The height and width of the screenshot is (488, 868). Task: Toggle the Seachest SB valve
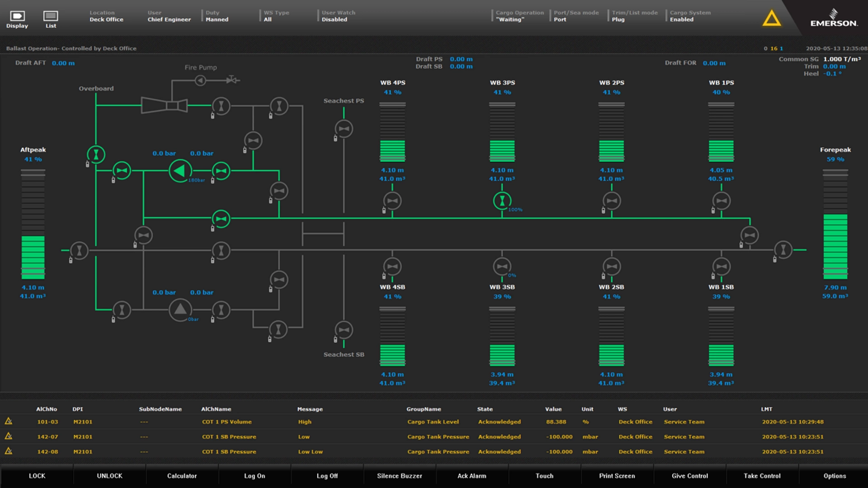click(344, 330)
